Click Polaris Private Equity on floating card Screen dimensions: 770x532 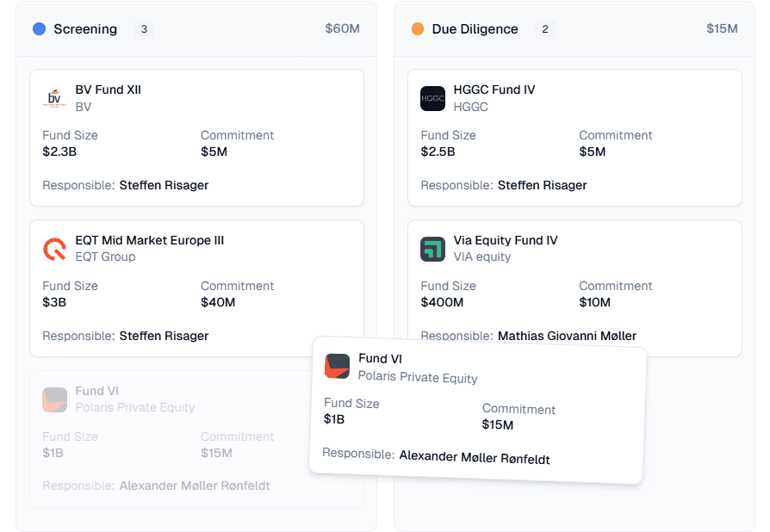tap(418, 377)
